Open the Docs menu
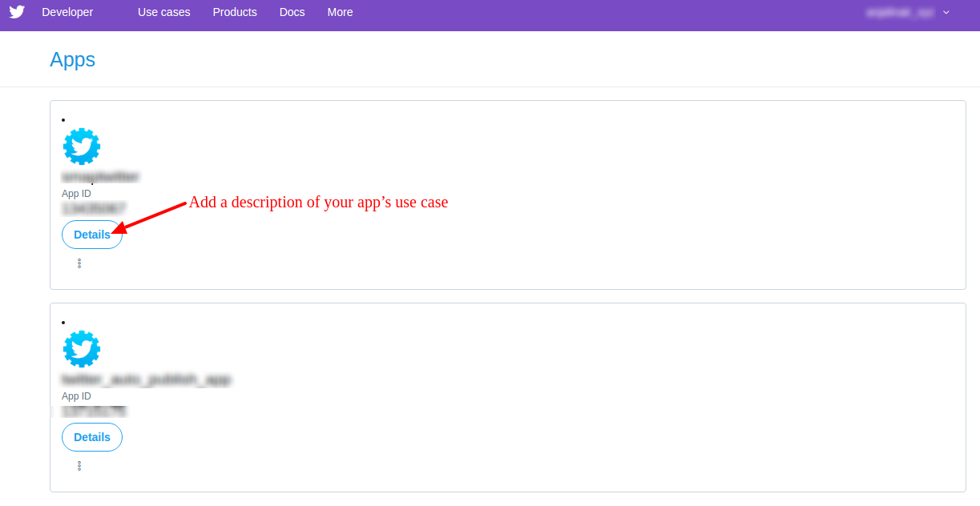Image resolution: width=980 pixels, height=506 pixels. click(292, 12)
